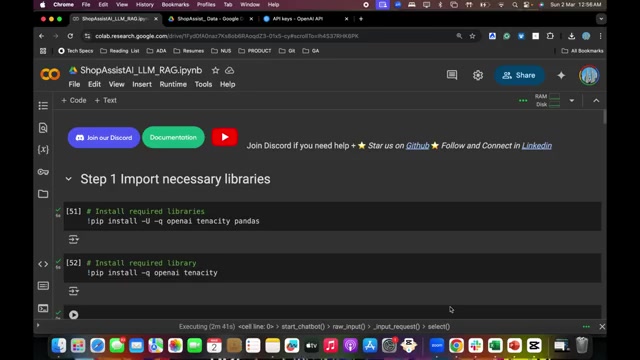Viewport: 640px width, 360px height.
Task: Switch to API keys OpenAI tab
Action: pyautogui.click(x=304, y=19)
